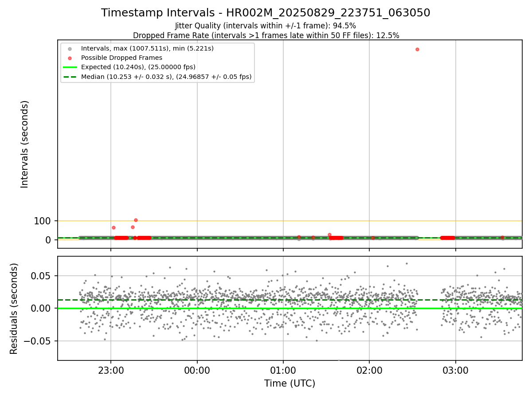
Task: Click the x-axis tick label "01:00"
Action: pyautogui.click(x=283, y=370)
